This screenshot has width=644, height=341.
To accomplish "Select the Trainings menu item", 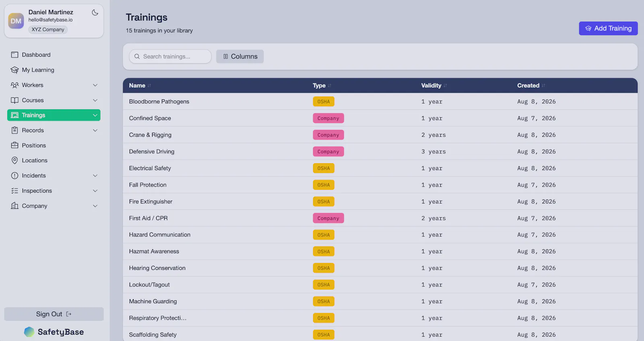I will point(54,115).
